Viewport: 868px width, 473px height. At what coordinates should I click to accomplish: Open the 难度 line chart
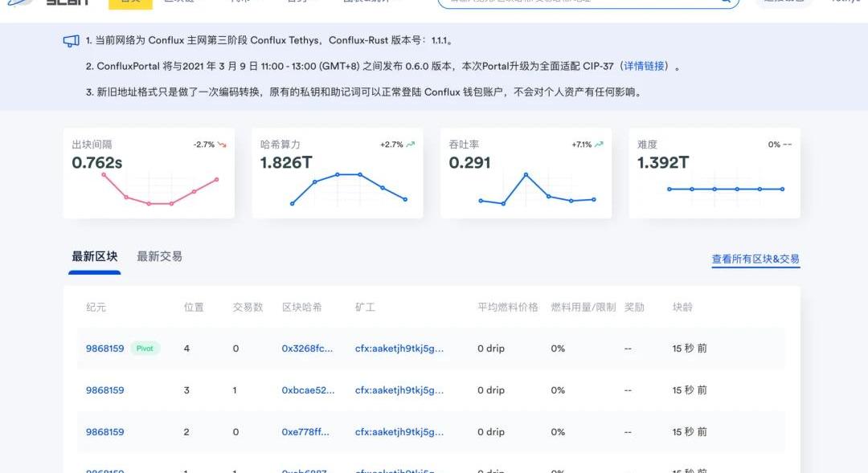point(725,190)
